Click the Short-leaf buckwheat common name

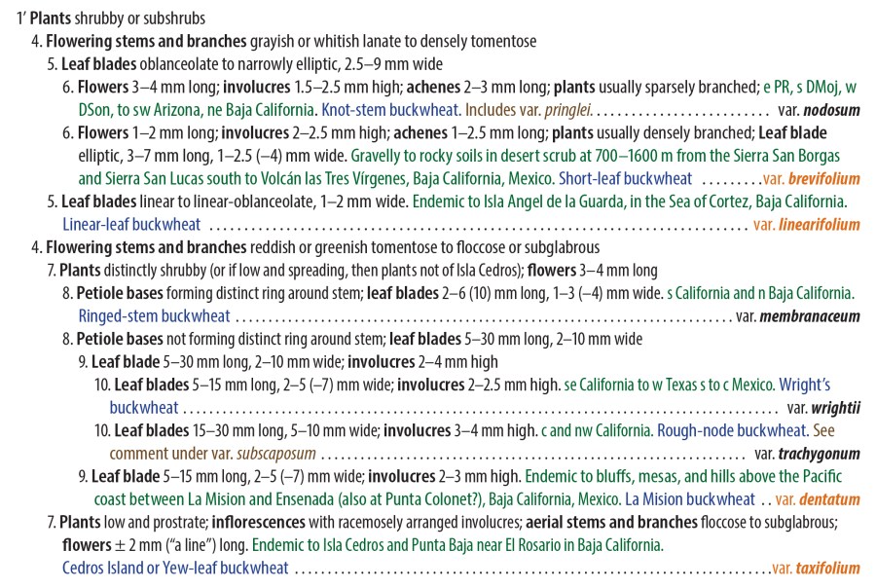pyautogui.click(x=625, y=179)
